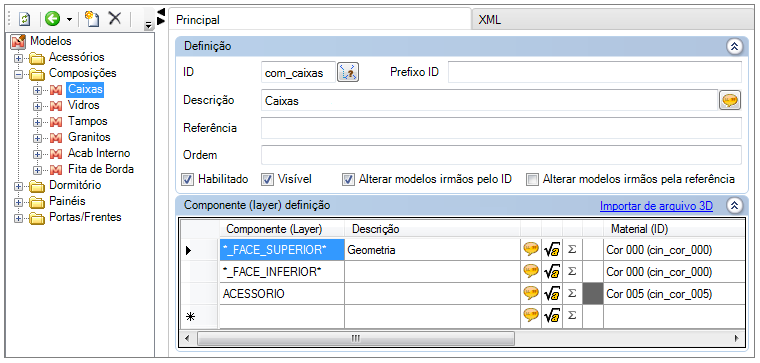Collapse the Definição section
This screenshot has height=363, width=760.
click(x=734, y=47)
